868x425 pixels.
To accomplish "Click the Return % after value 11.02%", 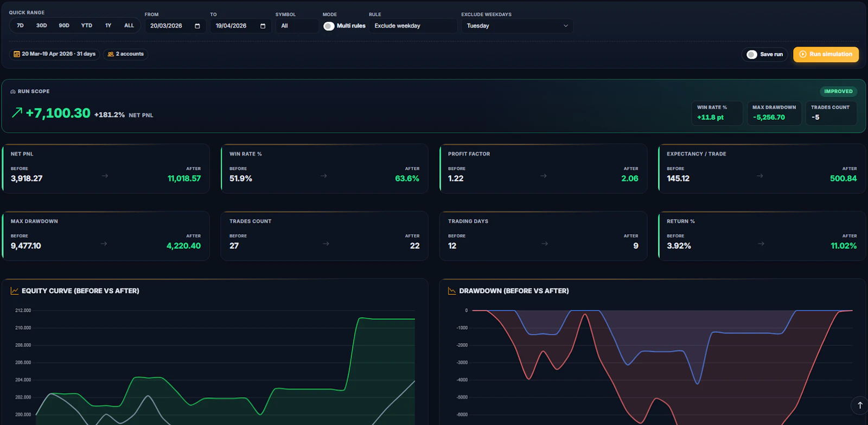I will tap(844, 246).
